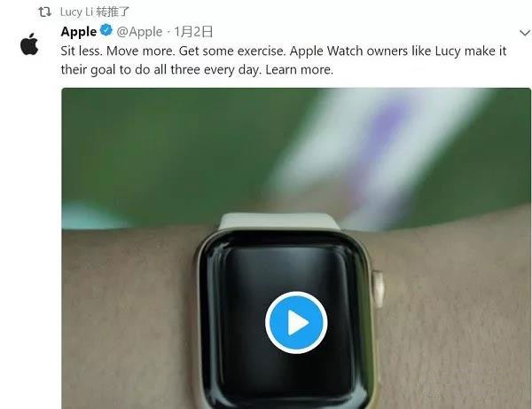Click the watch band in the video
The image size is (532, 409).
(279, 221)
